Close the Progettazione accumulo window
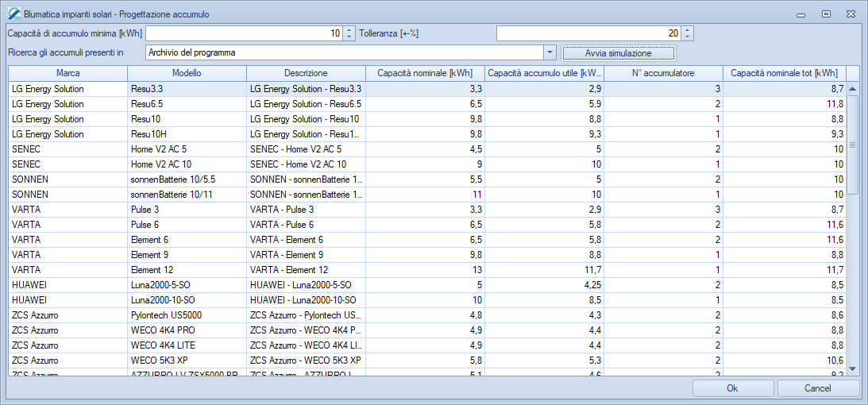 pos(851,14)
